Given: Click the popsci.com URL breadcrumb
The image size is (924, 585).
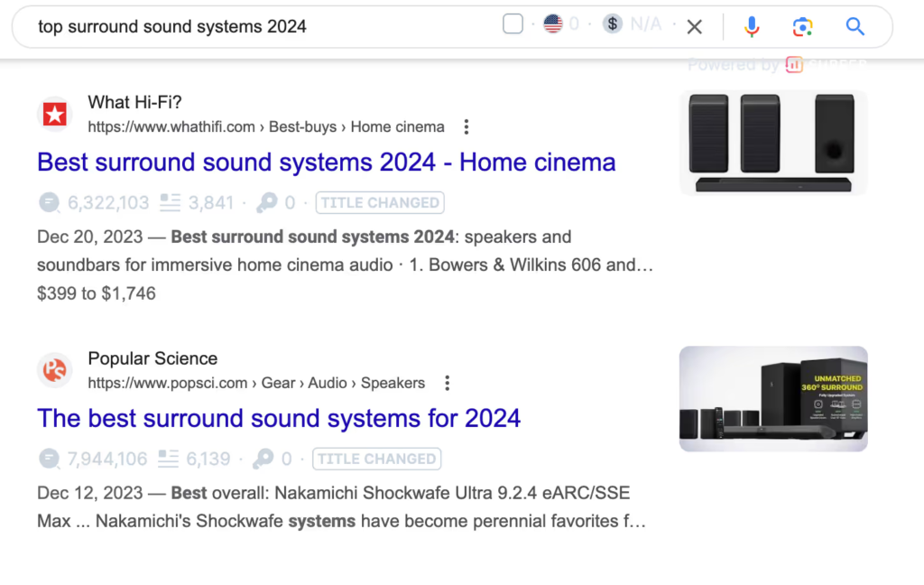Looking at the screenshot, I should [256, 383].
